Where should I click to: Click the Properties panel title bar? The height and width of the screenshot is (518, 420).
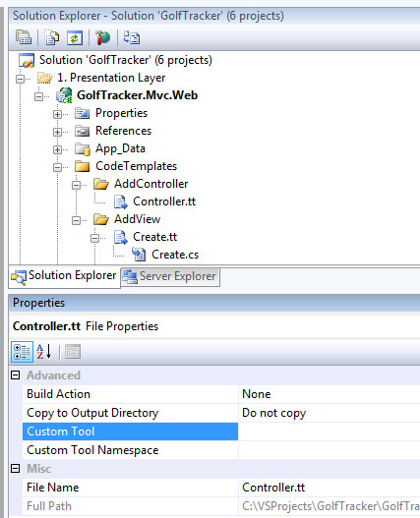click(214, 303)
